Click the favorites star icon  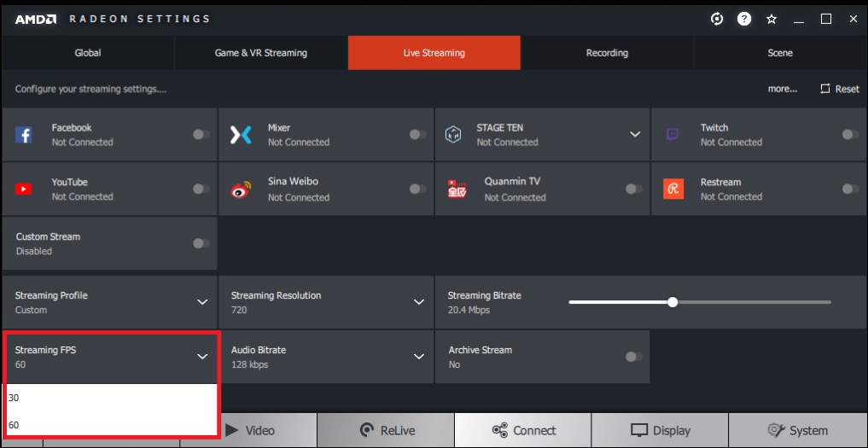(771, 20)
